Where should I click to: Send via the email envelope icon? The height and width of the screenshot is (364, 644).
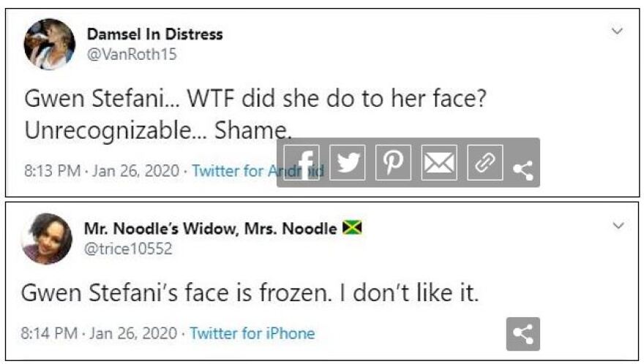click(439, 163)
